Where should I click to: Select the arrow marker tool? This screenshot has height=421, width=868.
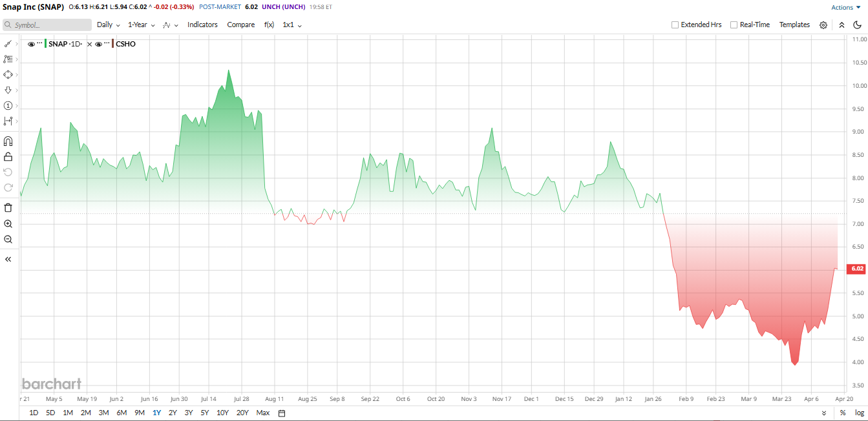click(8, 90)
